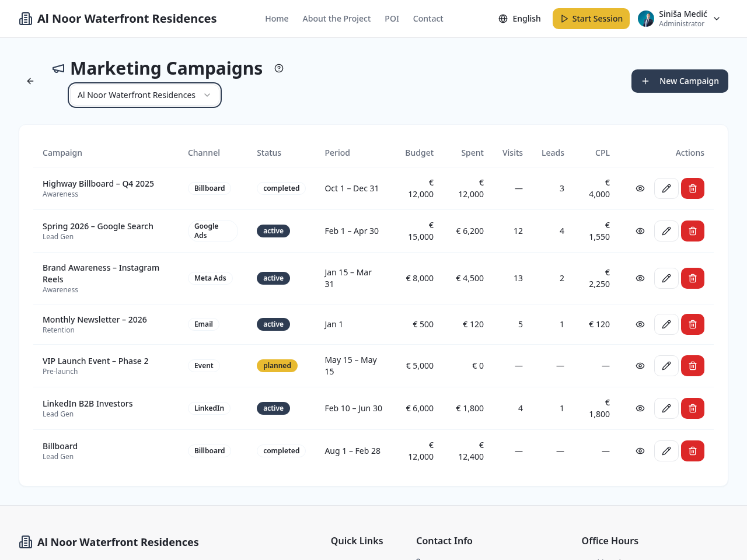Open the English language selector
This screenshot has height=560, width=747.
coord(520,19)
